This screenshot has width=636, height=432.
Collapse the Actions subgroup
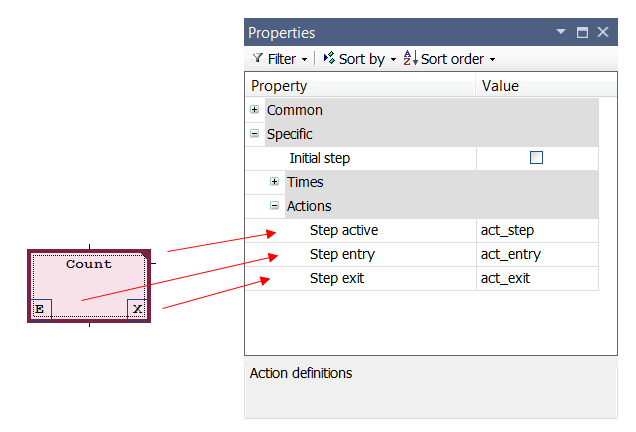tap(275, 206)
